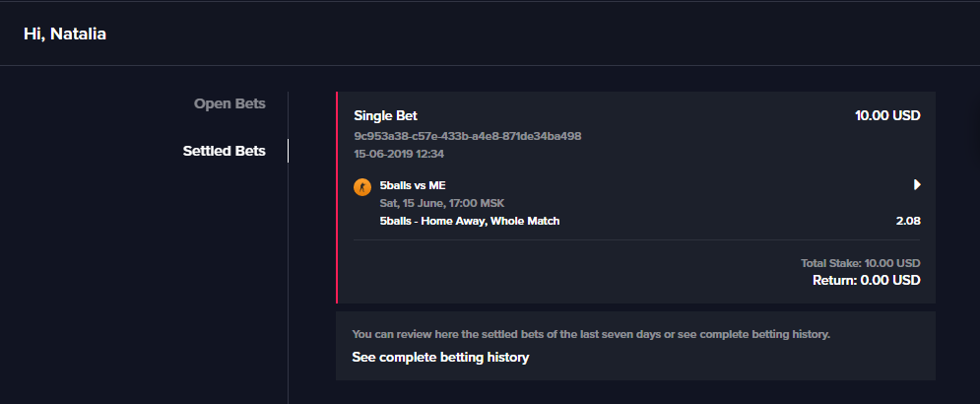Click the 2.08 odds value
The image size is (980, 404).
(x=908, y=221)
